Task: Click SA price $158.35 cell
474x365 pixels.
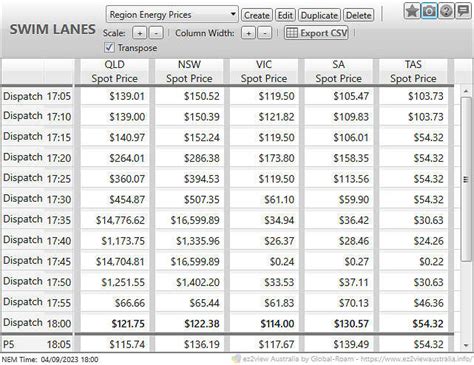Action: [339, 158]
